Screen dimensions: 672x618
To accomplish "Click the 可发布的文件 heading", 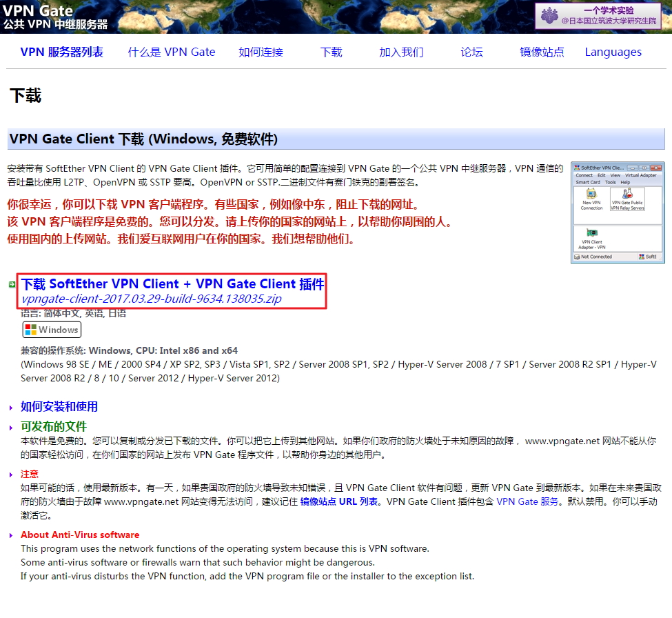I will (x=54, y=426).
